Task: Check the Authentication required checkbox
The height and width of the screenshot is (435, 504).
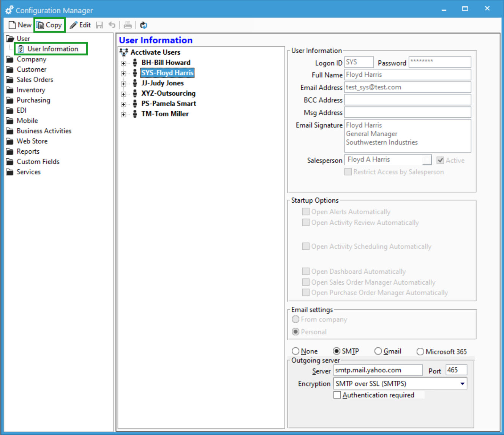Action: point(337,395)
